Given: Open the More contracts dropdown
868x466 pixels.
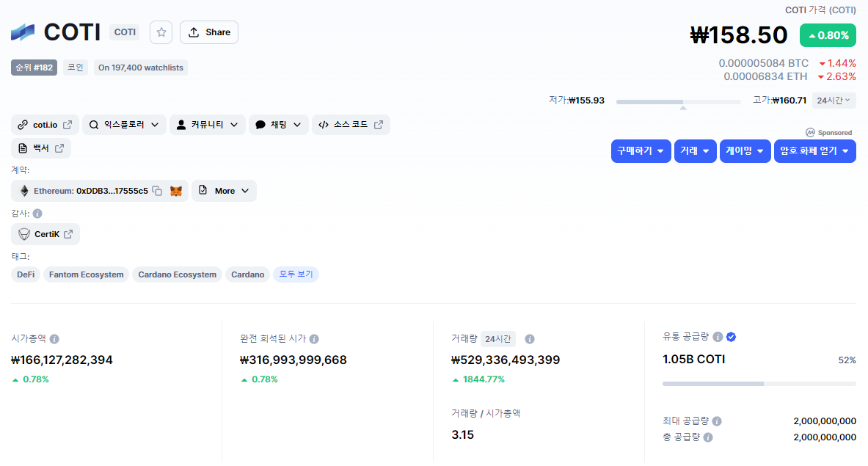Looking at the screenshot, I should point(225,191).
